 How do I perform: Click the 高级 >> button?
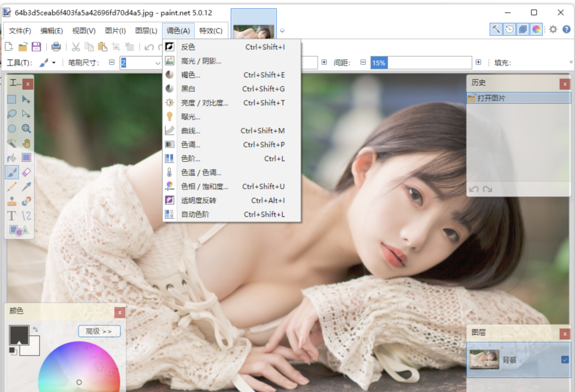pyautogui.click(x=99, y=331)
